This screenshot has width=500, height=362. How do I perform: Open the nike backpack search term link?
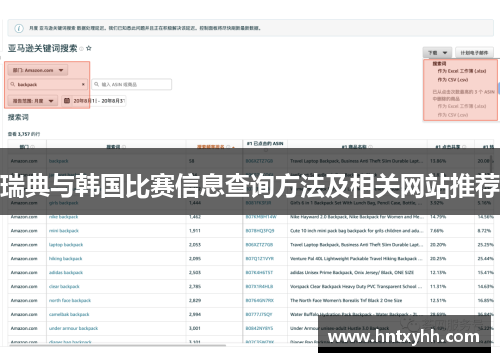tap(63, 217)
